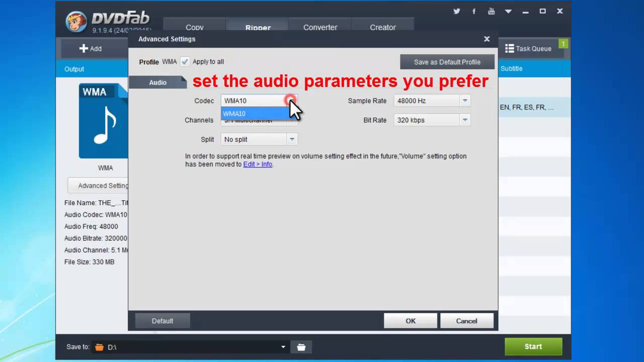Click Save as Default Profile
The width and height of the screenshot is (644, 362).
[x=447, y=62]
